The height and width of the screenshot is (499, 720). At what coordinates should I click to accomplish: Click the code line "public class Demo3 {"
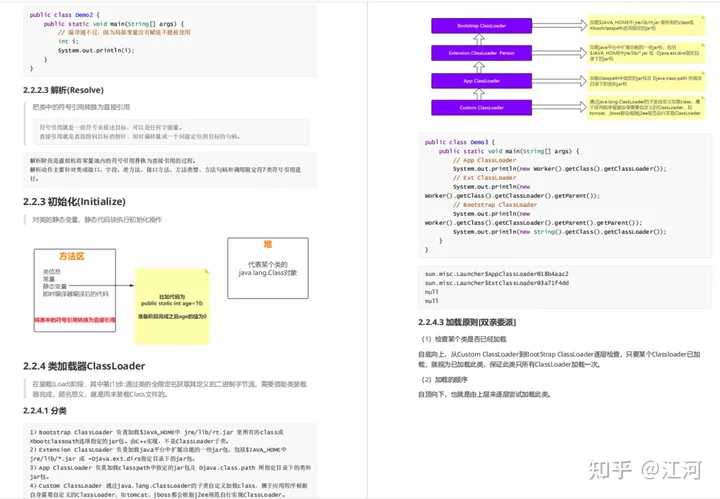pos(460,142)
